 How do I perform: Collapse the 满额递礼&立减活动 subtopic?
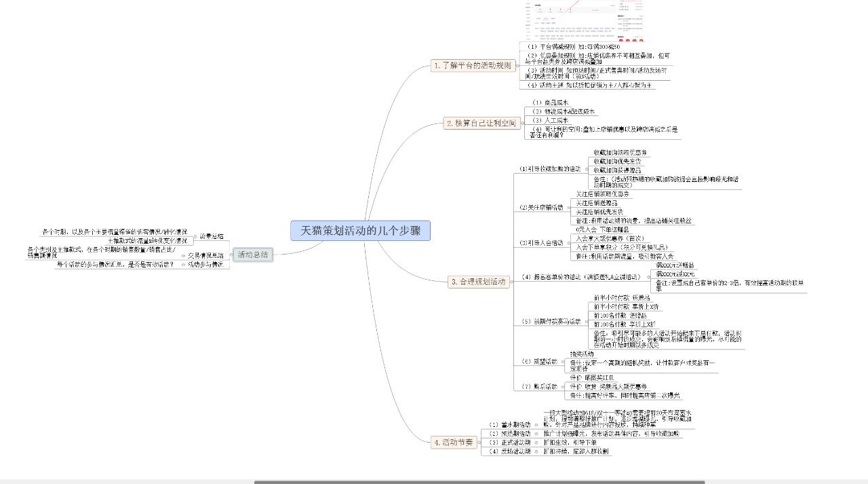(x=648, y=277)
